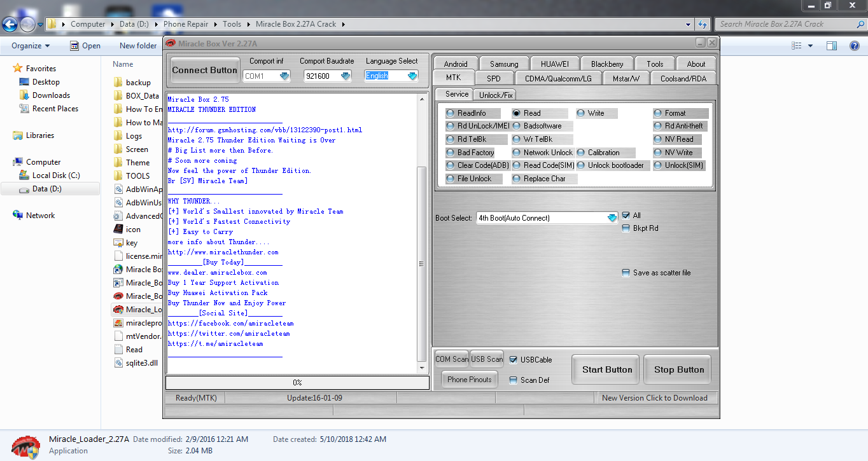Select the Logs folder in Explorer
The image size is (868, 461).
coord(128,136)
